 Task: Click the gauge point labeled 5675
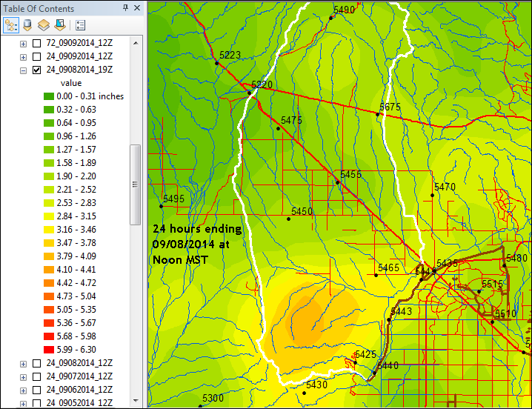pyautogui.click(x=377, y=115)
